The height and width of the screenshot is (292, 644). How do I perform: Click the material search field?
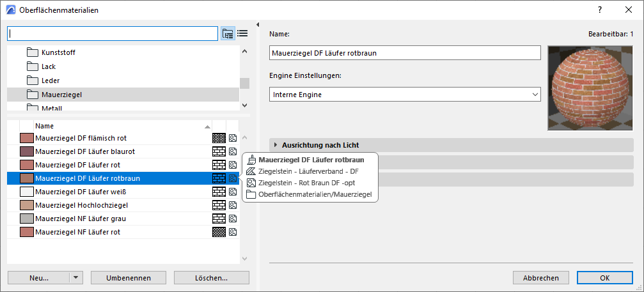coord(113,33)
